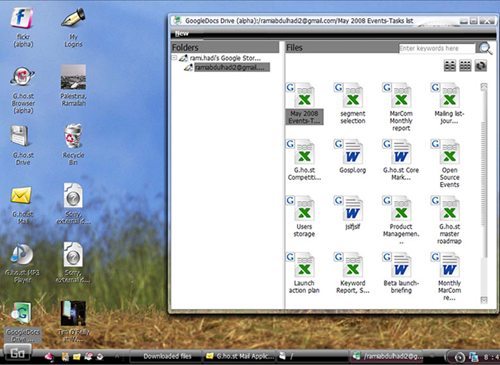The width and height of the screenshot is (500, 365).
Task: Switch to small icons grid view
Action: click(465, 66)
